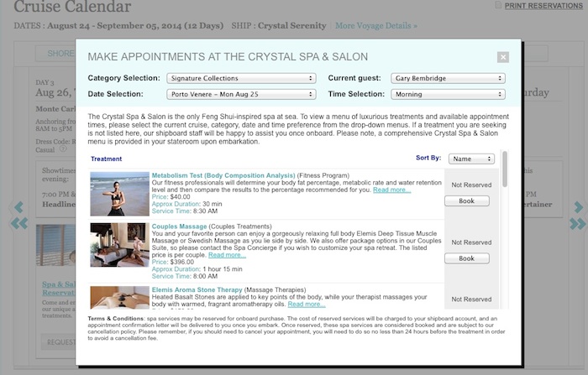Click the Metabolism Test price $40.00
Viewport: 588px width, 375px height.
point(180,197)
